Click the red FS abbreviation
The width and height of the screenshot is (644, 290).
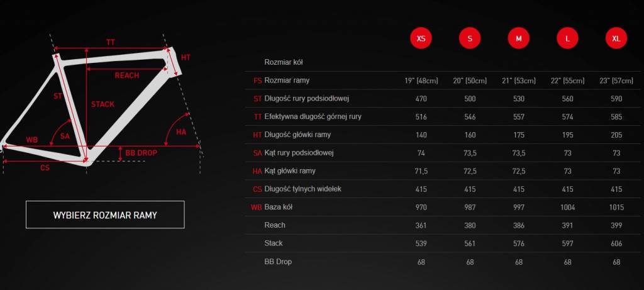257,81
